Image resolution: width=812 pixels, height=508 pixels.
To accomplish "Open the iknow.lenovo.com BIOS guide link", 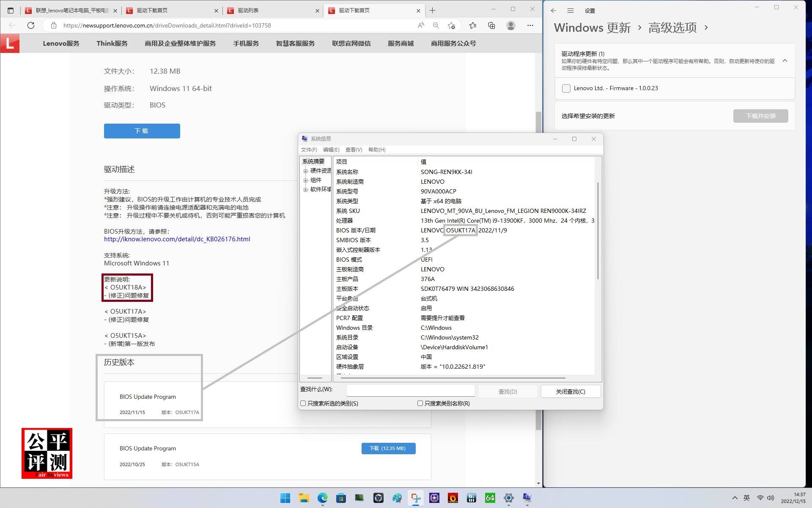I will click(x=177, y=239).
